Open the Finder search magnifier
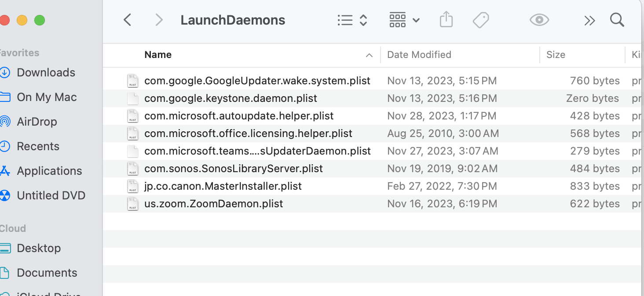This screenshot has height=296, width=644. (x=617, y=20)
